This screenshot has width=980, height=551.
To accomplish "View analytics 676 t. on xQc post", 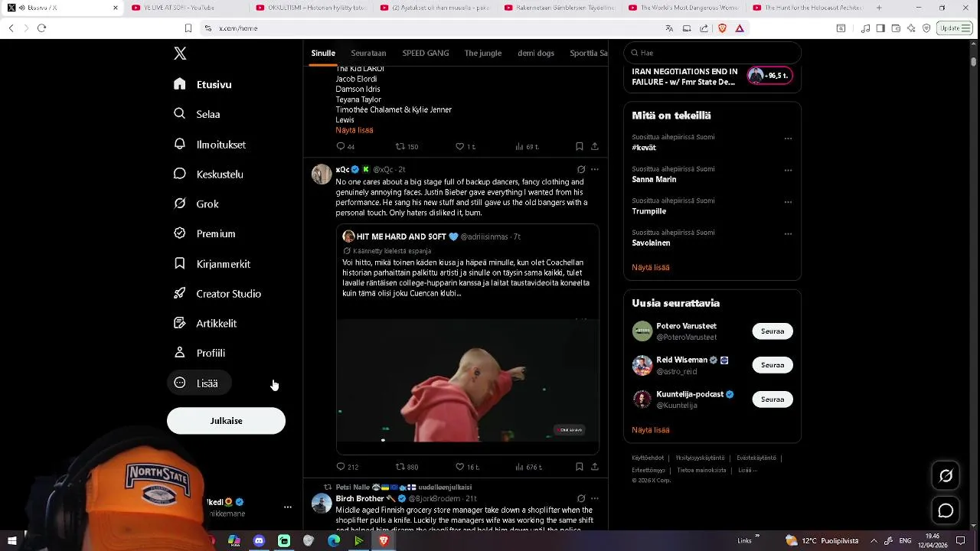I will click(x=528, y=467).
